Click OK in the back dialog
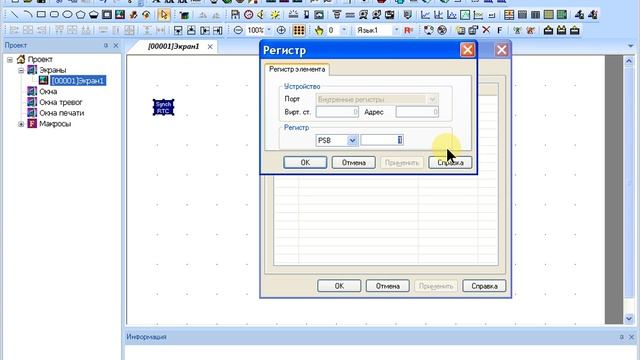 339,286
